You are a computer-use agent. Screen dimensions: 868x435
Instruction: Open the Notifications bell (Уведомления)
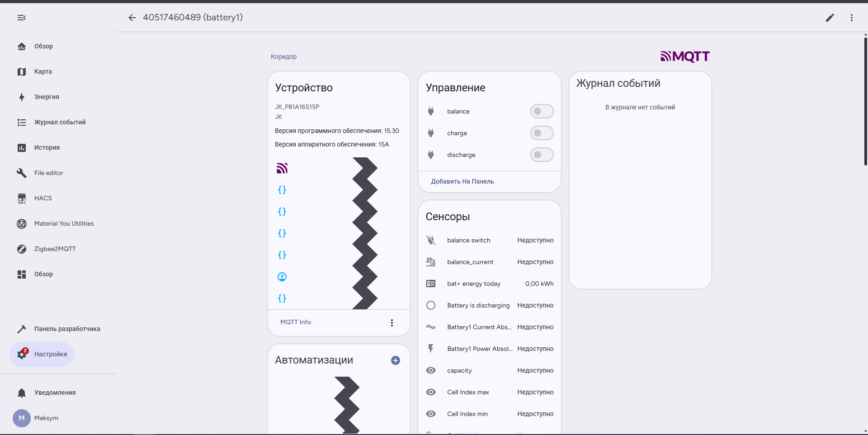click(x=55, y=392)
